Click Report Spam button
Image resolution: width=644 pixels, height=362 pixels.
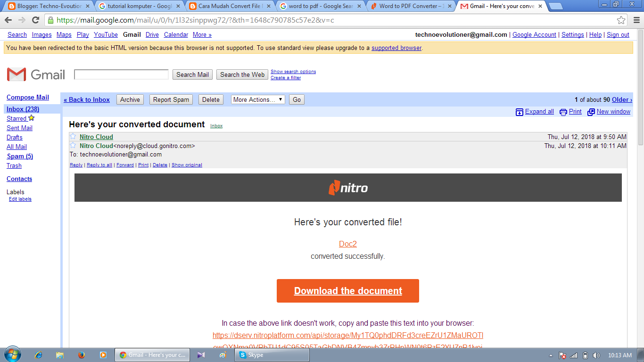pyautogui.click(x=171, y=99)
